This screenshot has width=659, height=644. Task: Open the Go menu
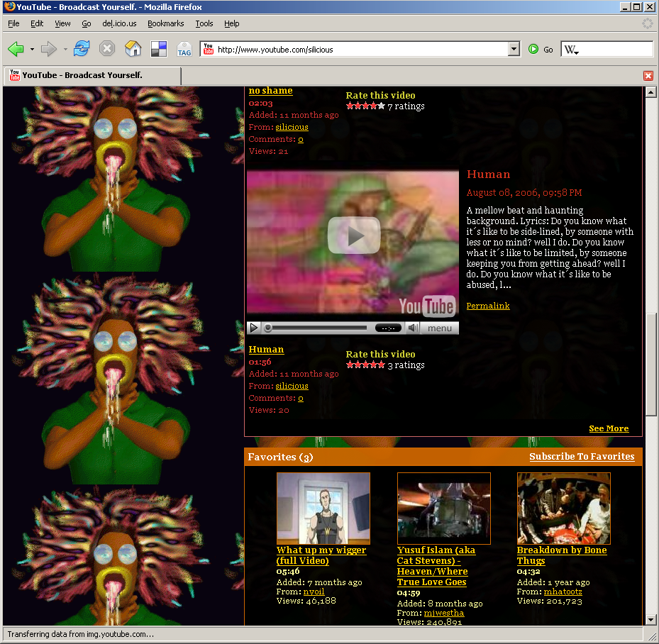click(x=86, y=23)
